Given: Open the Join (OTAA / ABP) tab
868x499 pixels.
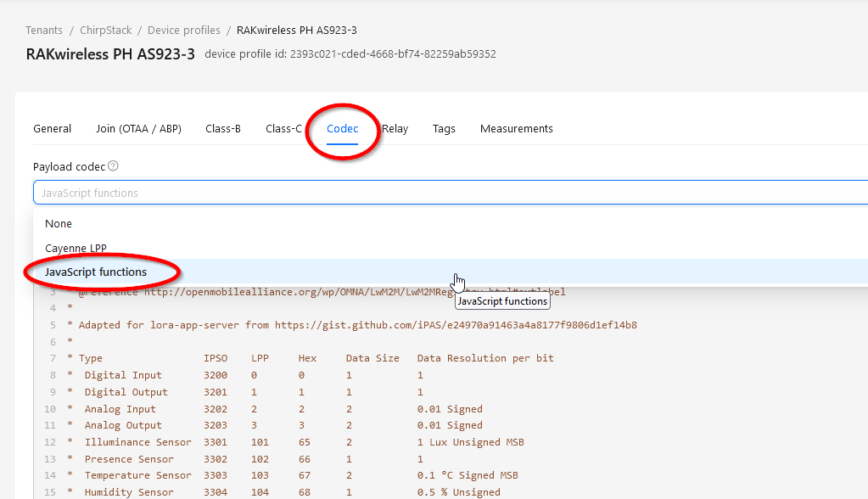Looking at the screenshot, I should coord(138,128).
